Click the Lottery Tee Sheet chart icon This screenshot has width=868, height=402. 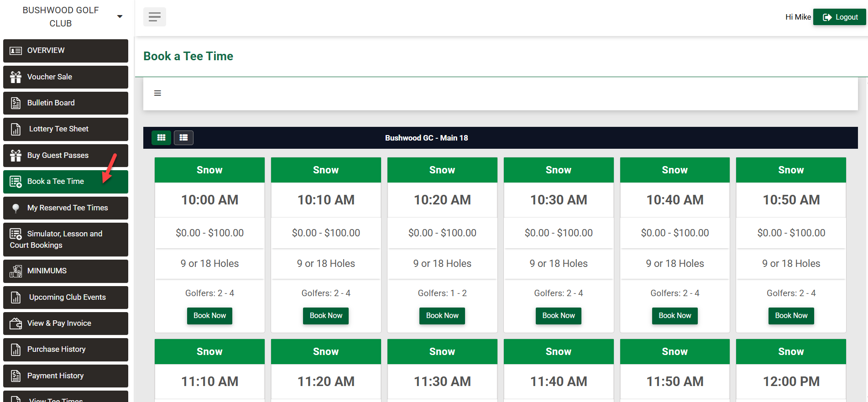click(x=16, y=129)
